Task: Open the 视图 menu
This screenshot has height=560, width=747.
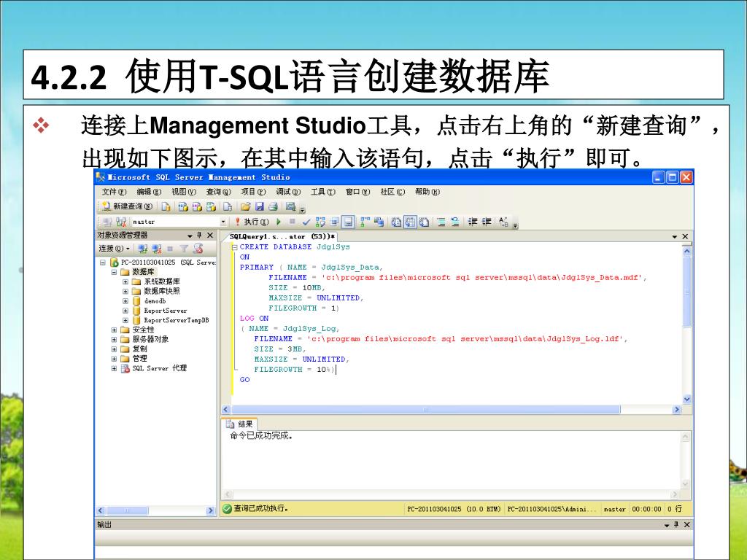Action: pyautogui.click(x=183, y=192)
